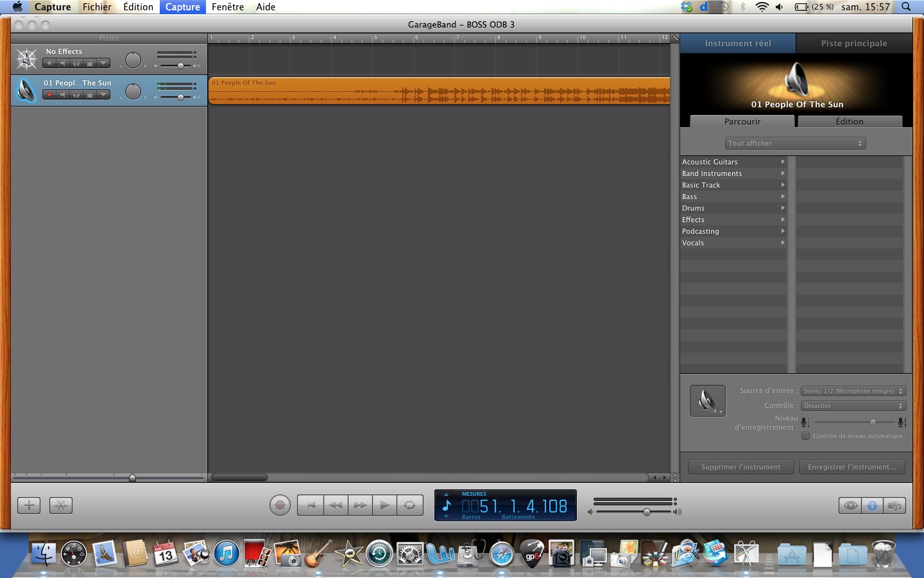Viewport: 924px width, 578px height.
Task: Open Guitar Pro gp6 icon in Dock
Action: click(x=532, y=553)
